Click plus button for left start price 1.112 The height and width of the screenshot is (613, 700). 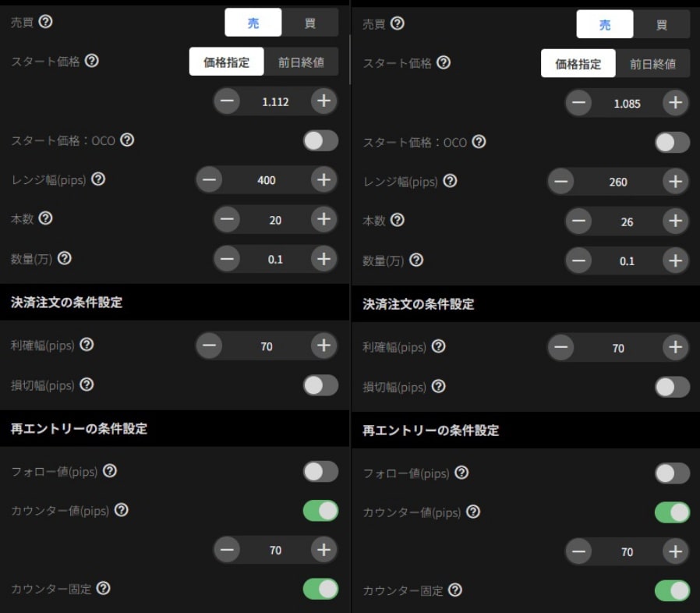323,101
